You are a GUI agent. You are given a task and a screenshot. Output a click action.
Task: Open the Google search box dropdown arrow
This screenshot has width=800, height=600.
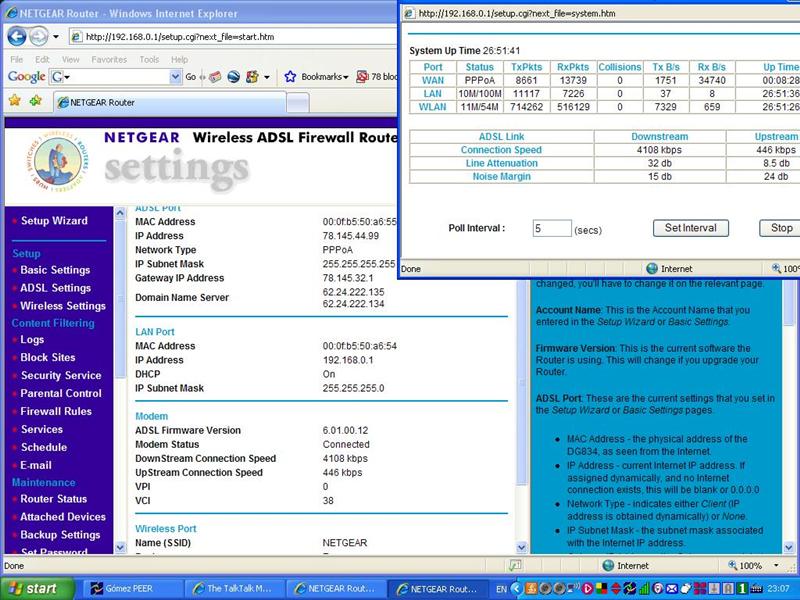(x=175, y=77)
